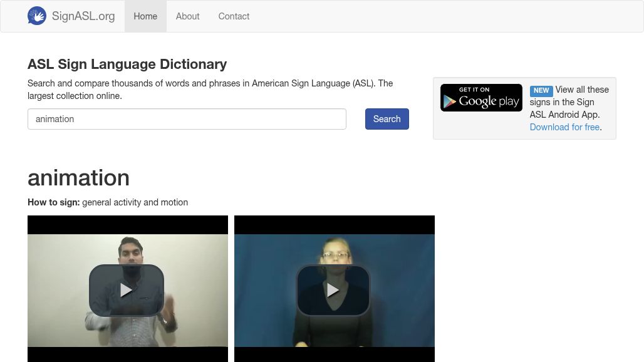Click the search field containing animation

tap(187, 119)
